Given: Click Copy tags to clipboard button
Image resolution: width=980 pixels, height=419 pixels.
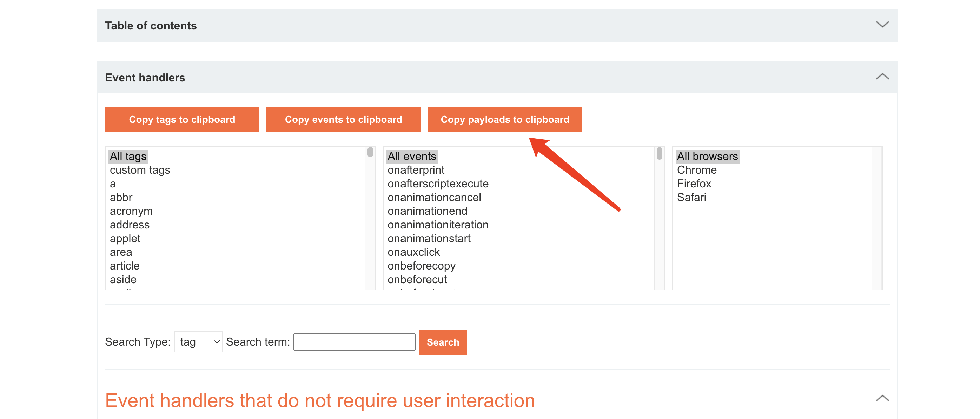Looking at the screenshot, I should [182, 120].
